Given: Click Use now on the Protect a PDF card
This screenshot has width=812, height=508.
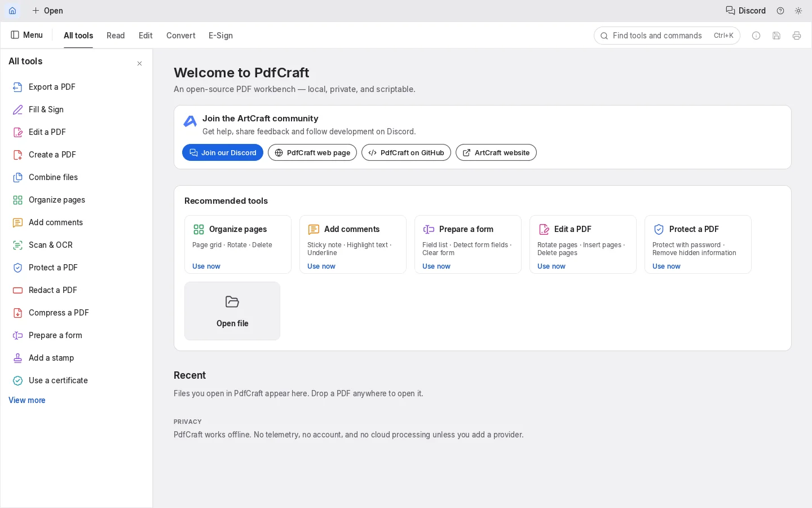Looking at the screenshot, I should (667, 266).
